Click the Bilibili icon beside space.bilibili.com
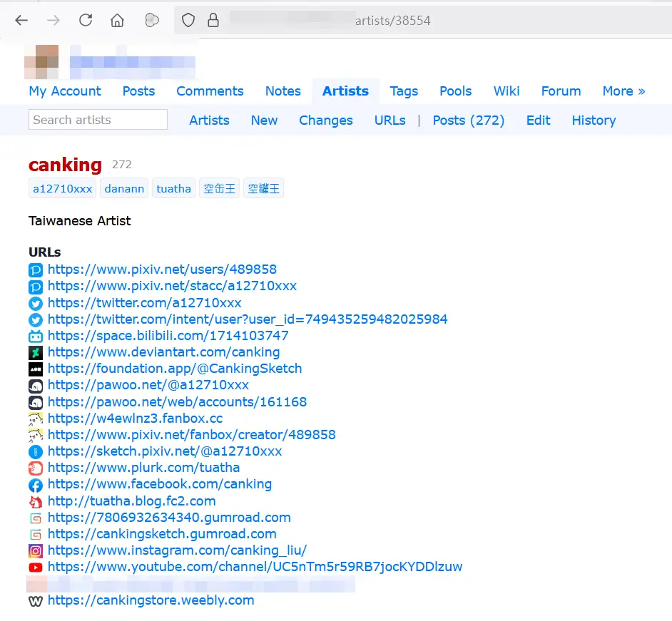The width and height of the screenshot is (672, 621). point(36,337)
